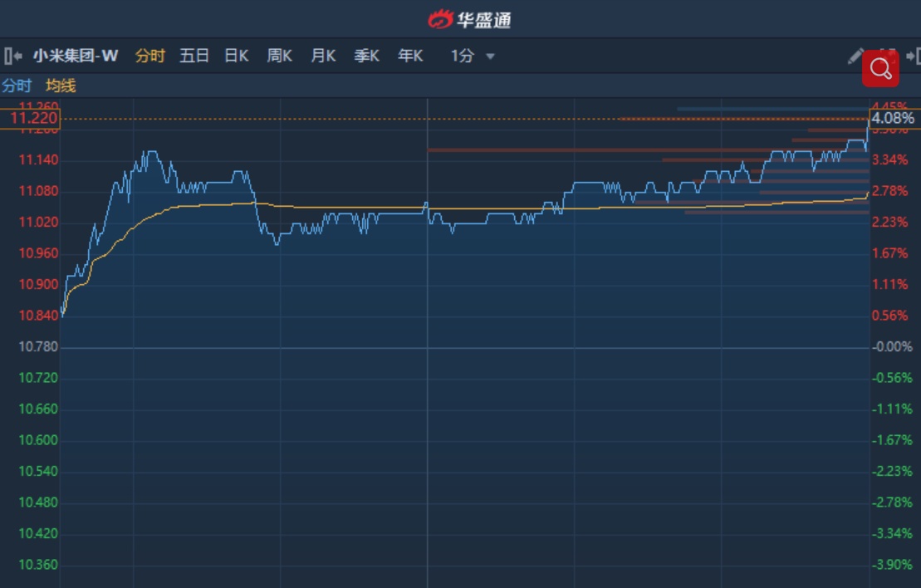Collapse the left panel with the arrow icon
The width and height of the screenshot is (921, 588).
[12, 56]
